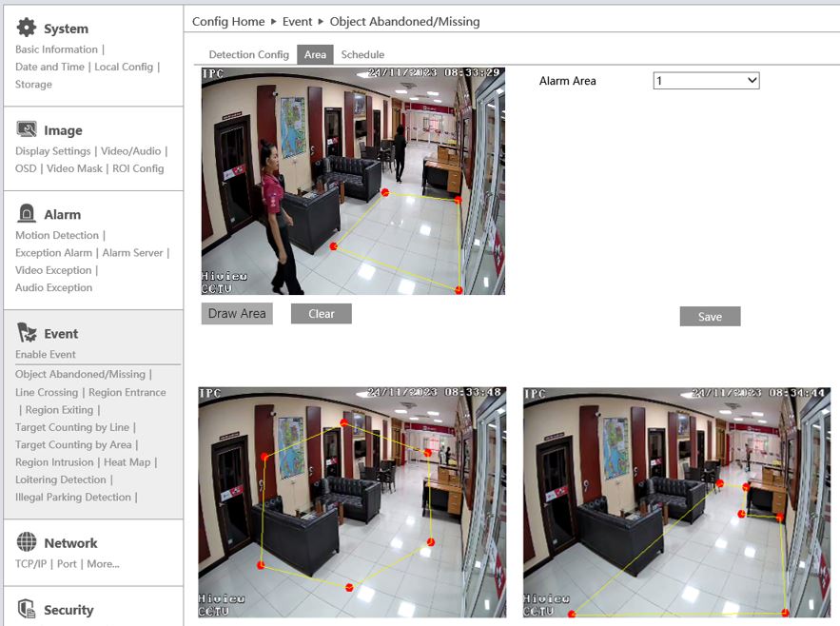Open Motion Detection settings
Viewport: 840px width, 626px height.
coord(57,235)
